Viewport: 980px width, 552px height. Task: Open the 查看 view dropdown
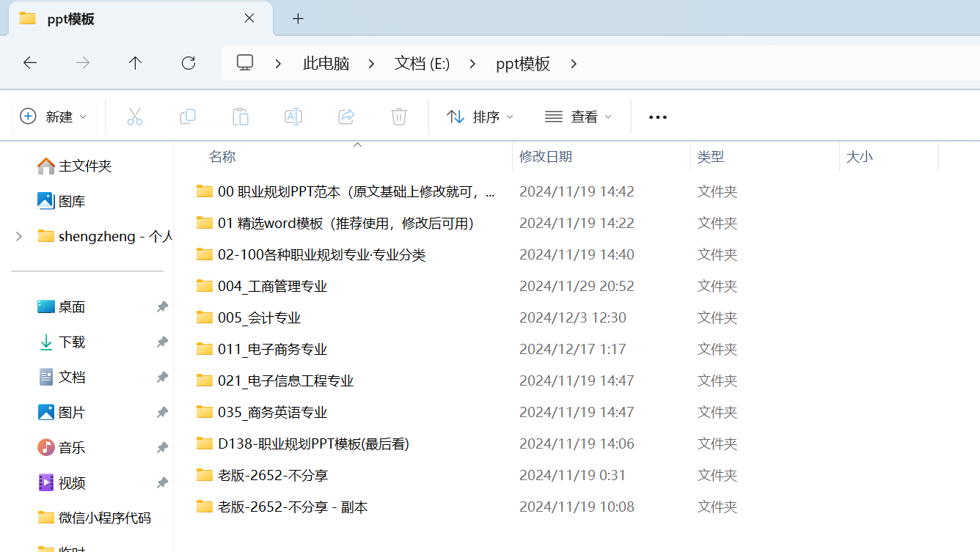578,117
